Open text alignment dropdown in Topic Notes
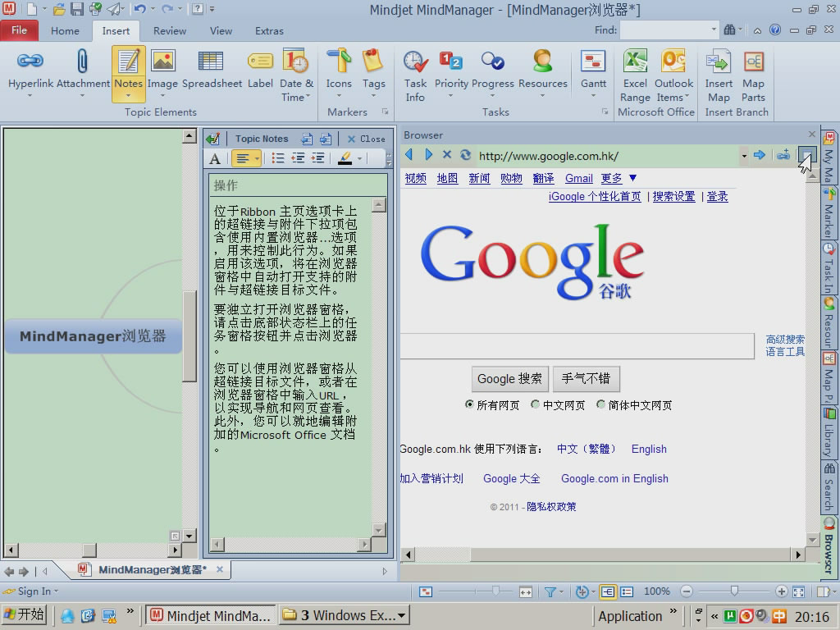Screen dimensions: 840x630 pyautogui.click(x=257, y=158)
